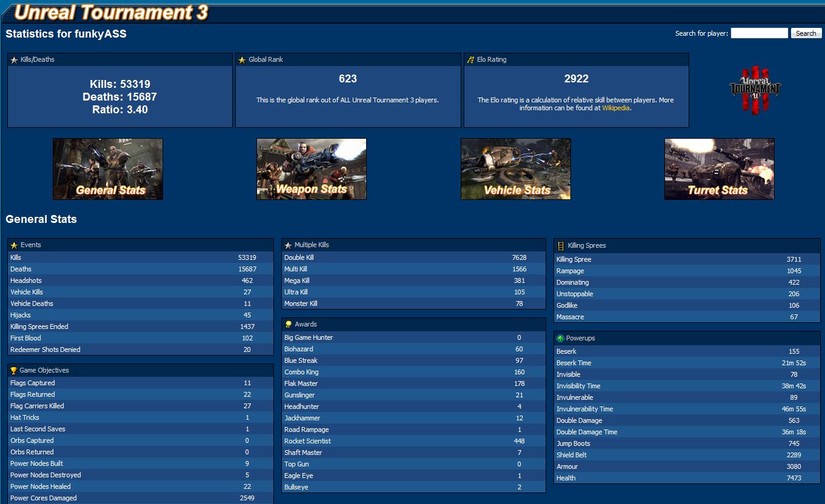Click the Godlike row label

[x=568, y=305]
